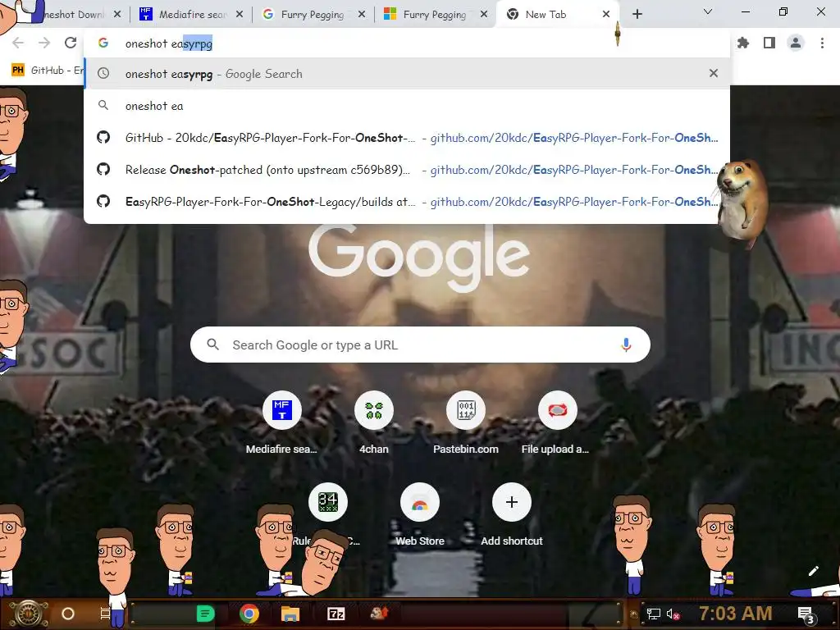
Task: Click the muted volume icon in tray
Action: [x=673, y=614]
